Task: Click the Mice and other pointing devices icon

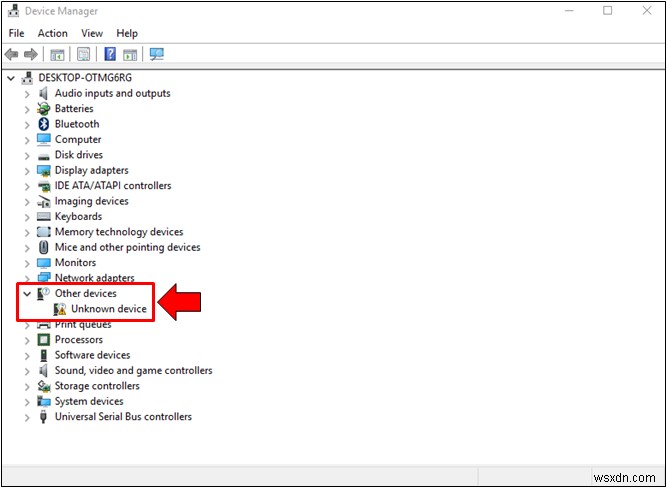Action: 43,247
